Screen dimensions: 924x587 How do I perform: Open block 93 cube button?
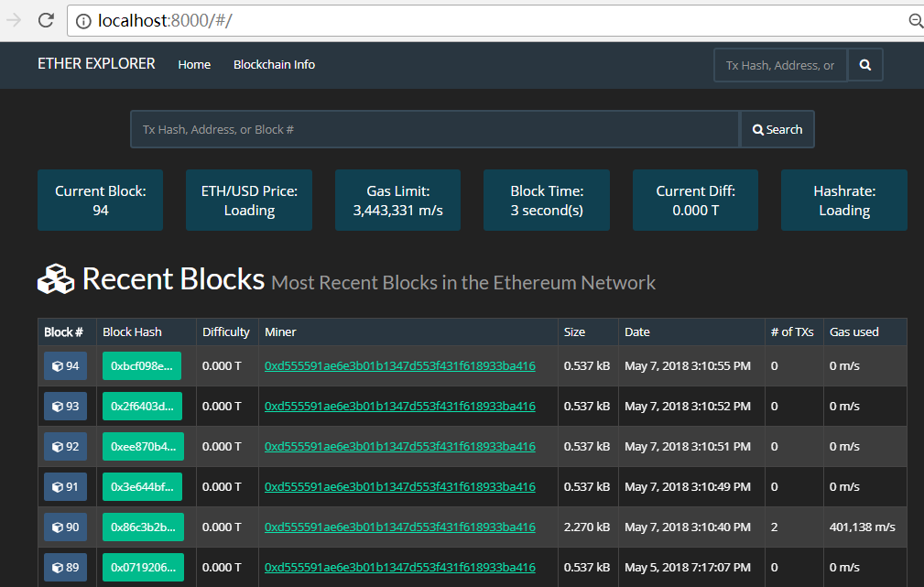[65, 407]
